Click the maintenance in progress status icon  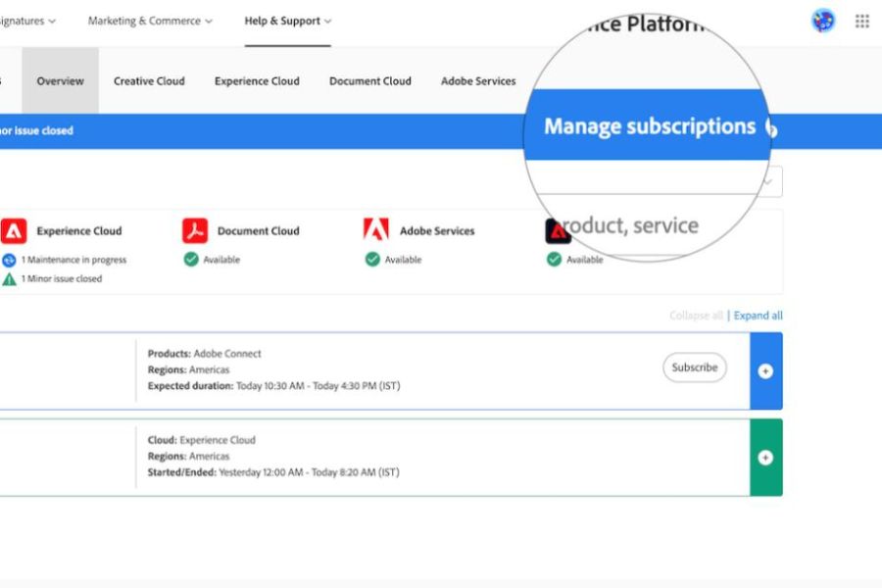9,260
